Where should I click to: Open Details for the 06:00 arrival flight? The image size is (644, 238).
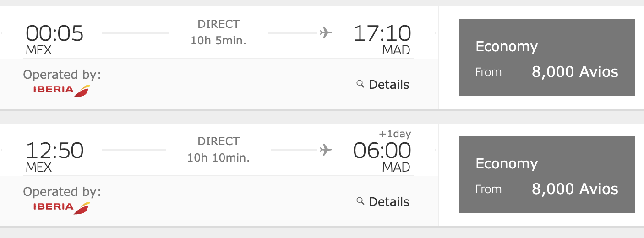tap(388, 202)
